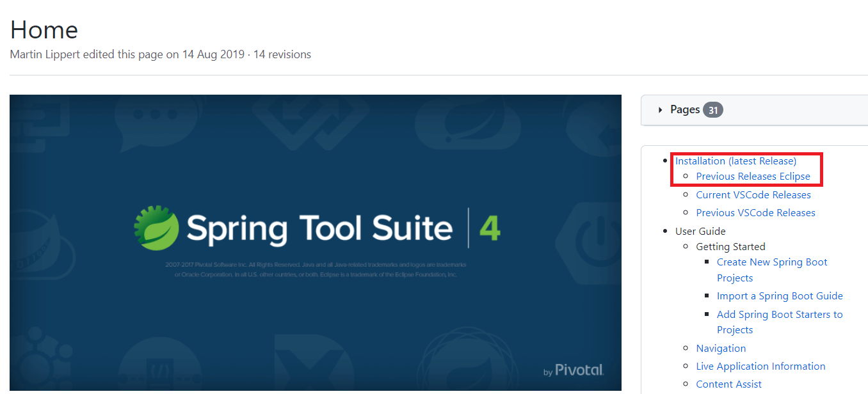Click the 14 revisions text
The height and width of the screenshot is (394, 868).
(x=282, y=55)
